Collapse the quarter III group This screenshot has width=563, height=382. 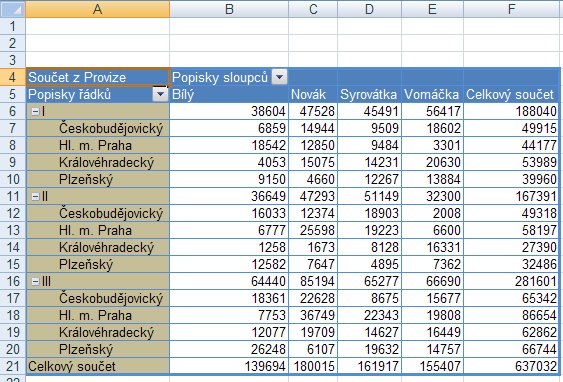pyautogui.click(x=35, y=281)
